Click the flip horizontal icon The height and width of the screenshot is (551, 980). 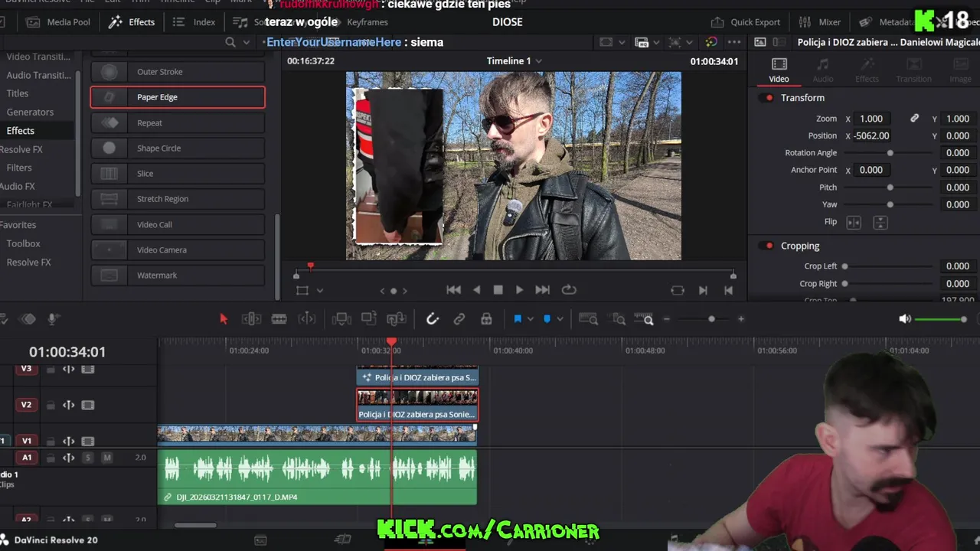854,223
